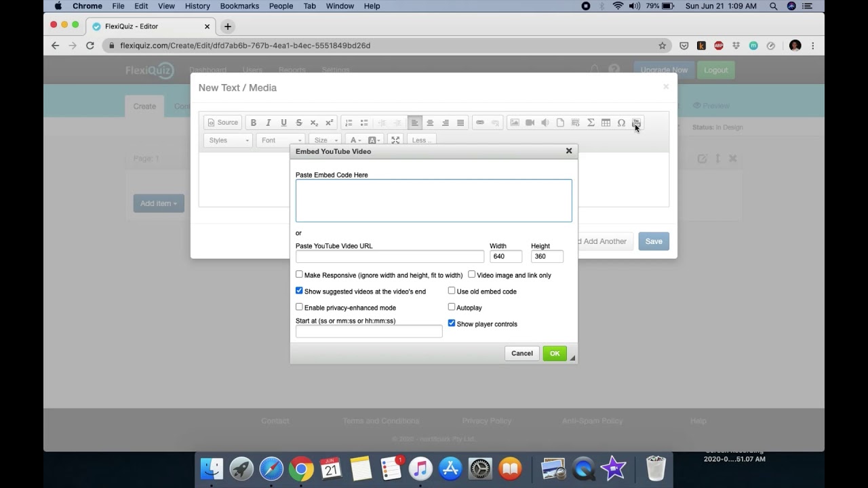Open the text color dropdown
The height and width of the screenshot is (488, 868).
click(x=355, y=140)
